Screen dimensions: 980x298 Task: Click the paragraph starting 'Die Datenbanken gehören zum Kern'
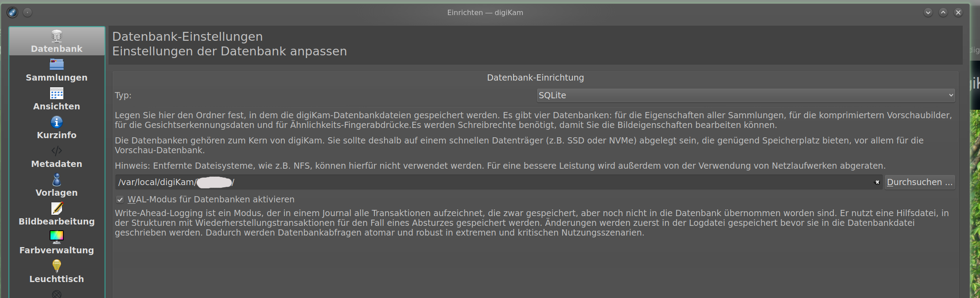point(519,145)
